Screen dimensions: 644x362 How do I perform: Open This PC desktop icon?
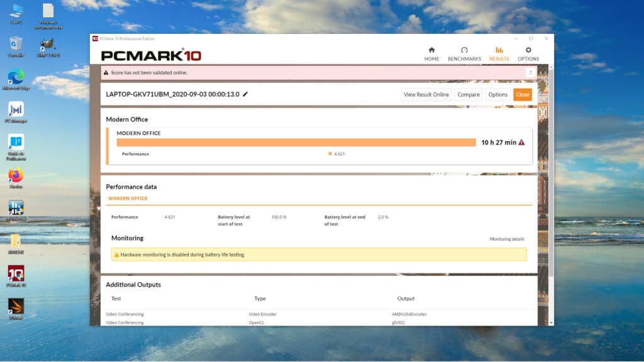[x=16, y=14]
